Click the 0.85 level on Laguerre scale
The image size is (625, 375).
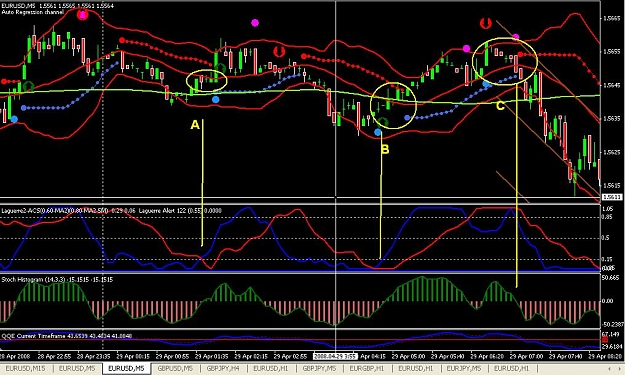608,217
